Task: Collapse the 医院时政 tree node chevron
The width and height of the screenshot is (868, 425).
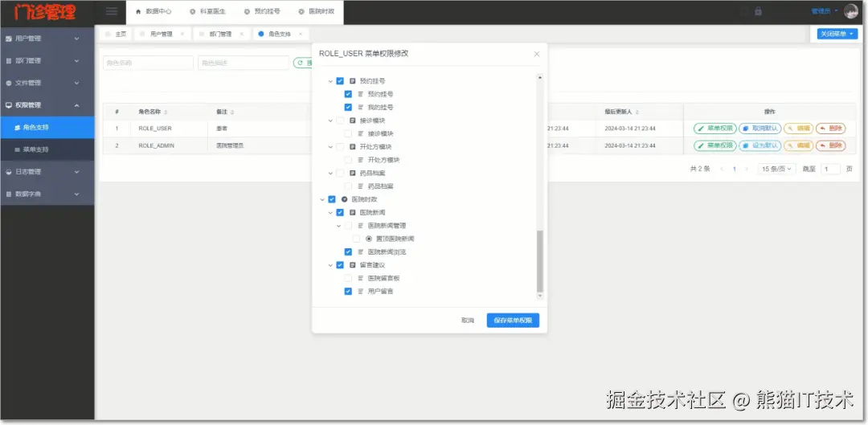Action: (322, 199)
